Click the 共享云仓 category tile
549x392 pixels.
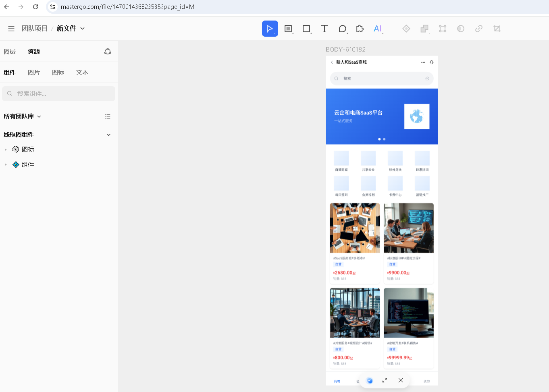(368, 161)
